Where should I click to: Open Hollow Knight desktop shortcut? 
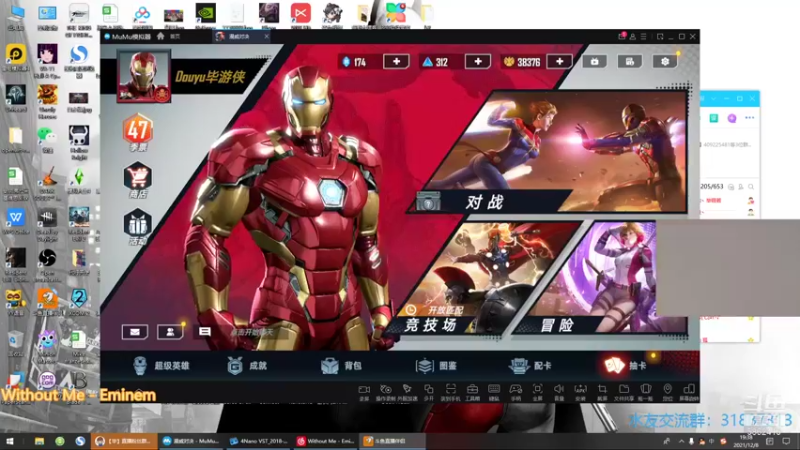[79, 143]
